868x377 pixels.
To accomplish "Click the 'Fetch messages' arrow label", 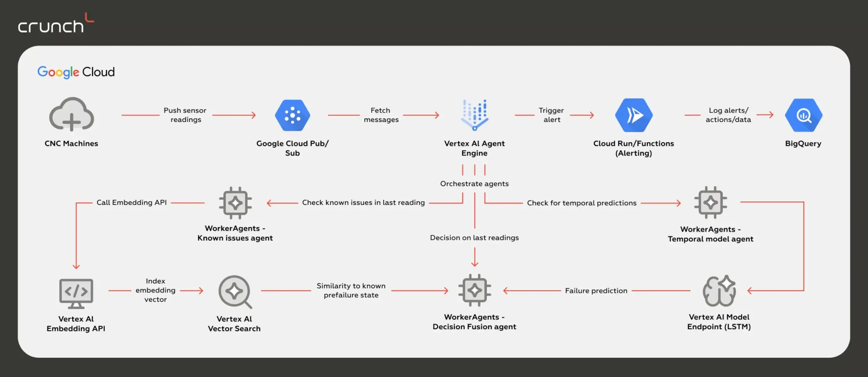I will [381, 115].
